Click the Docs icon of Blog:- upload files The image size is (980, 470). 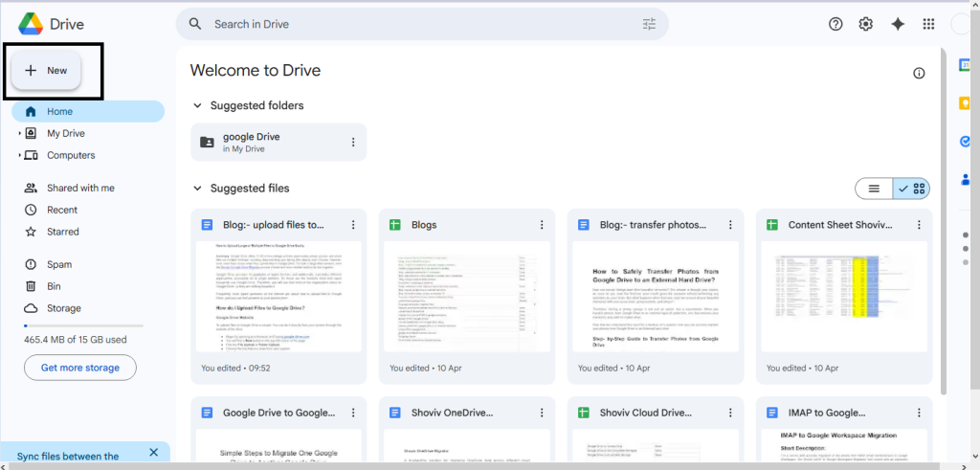point(207,225)
